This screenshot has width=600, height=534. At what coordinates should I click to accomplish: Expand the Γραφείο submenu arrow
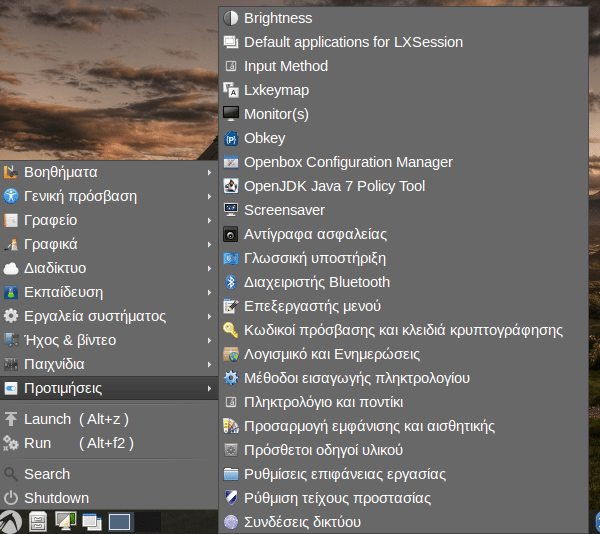tap(209, 221)
